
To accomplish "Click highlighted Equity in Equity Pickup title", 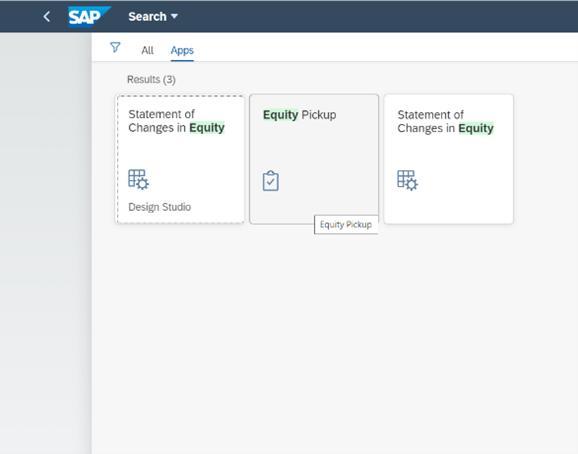I will coord(281,115).
